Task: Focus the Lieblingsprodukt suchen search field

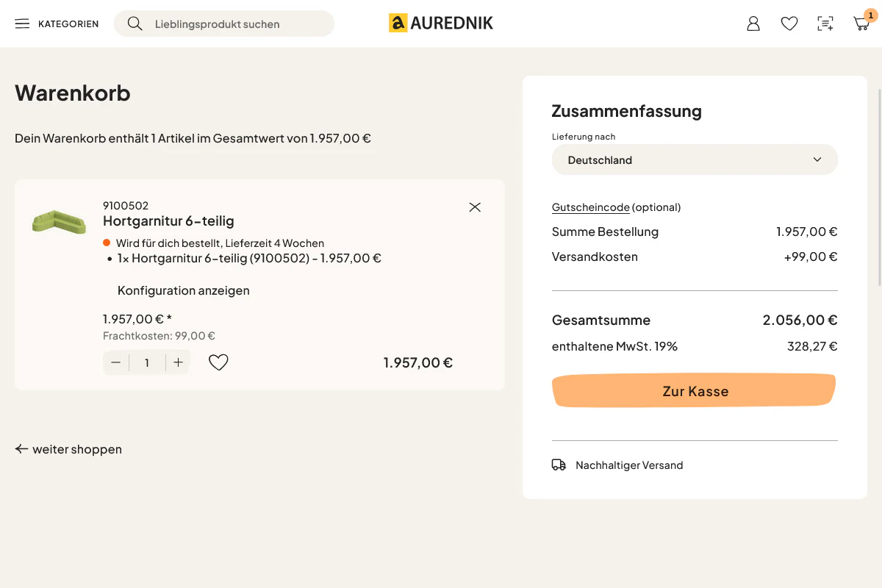Action: pos(224,24)
